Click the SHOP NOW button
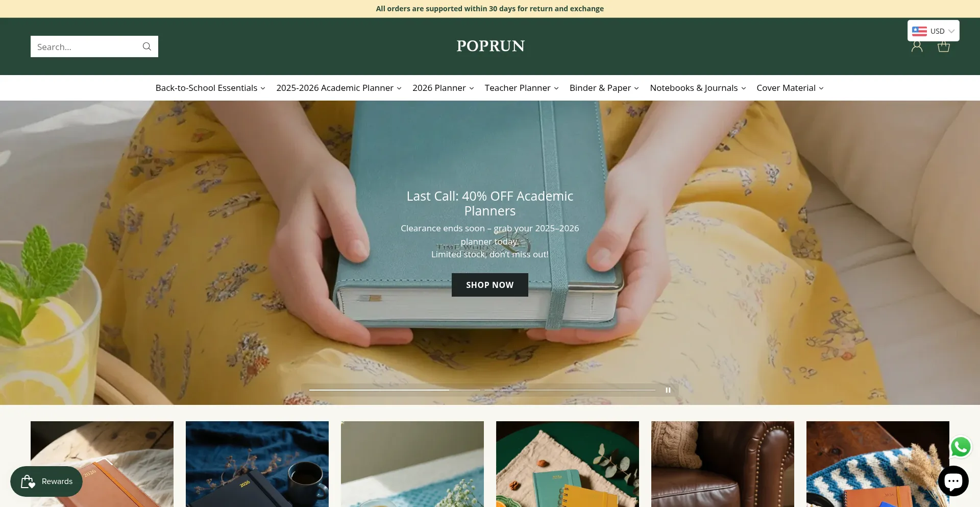 (490, 285)
